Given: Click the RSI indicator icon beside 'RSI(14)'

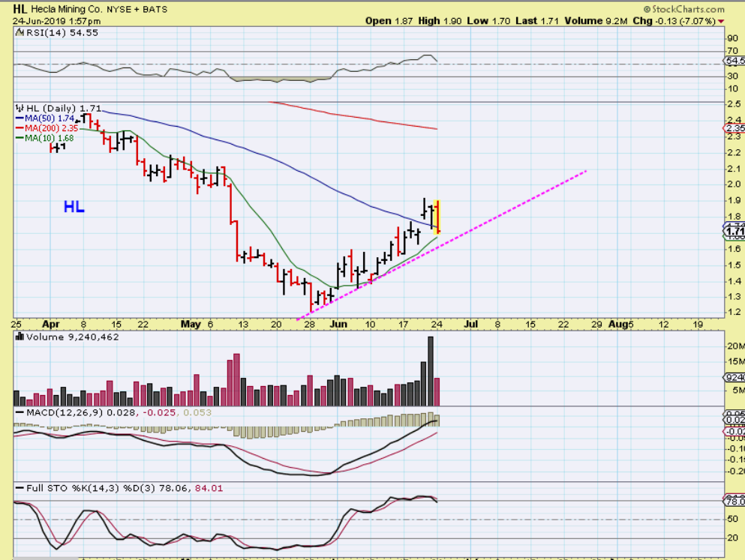Looking at the screenshot, I should click(20, 33).
